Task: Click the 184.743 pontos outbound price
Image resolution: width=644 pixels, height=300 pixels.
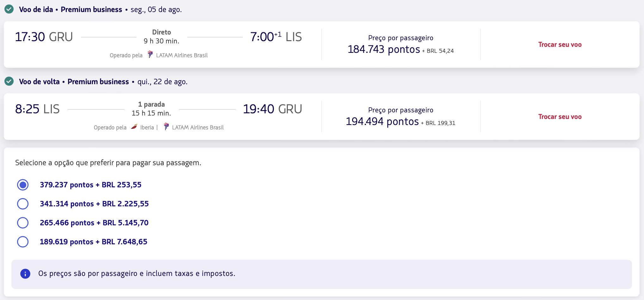Action: pyautogui.click(x=384, y=49)
